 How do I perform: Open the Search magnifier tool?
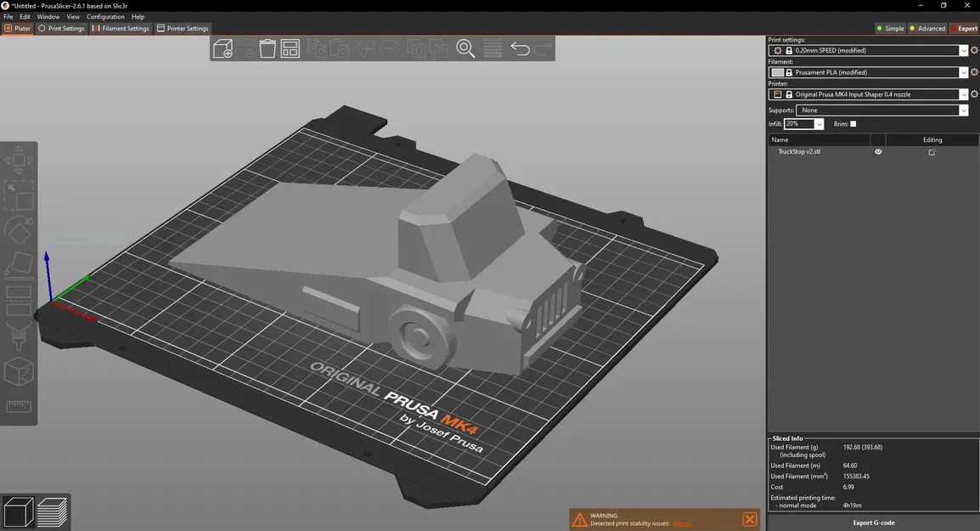(465, 48)
